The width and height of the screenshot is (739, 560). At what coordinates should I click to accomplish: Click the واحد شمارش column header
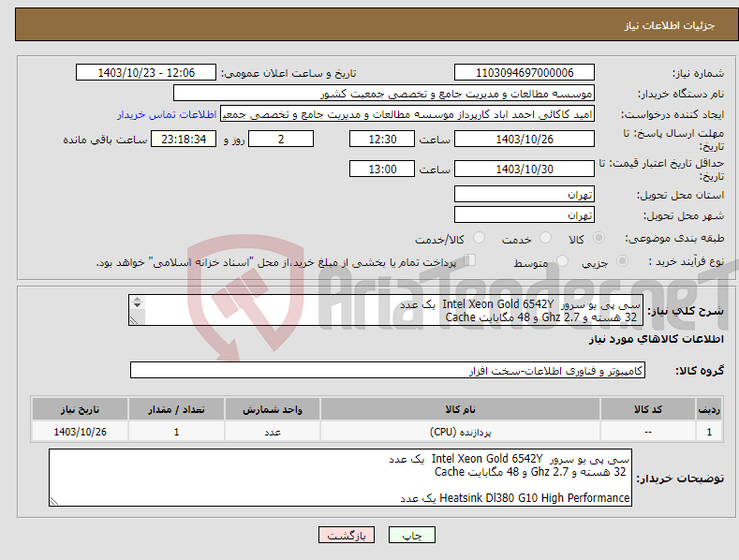pos(273,409)
